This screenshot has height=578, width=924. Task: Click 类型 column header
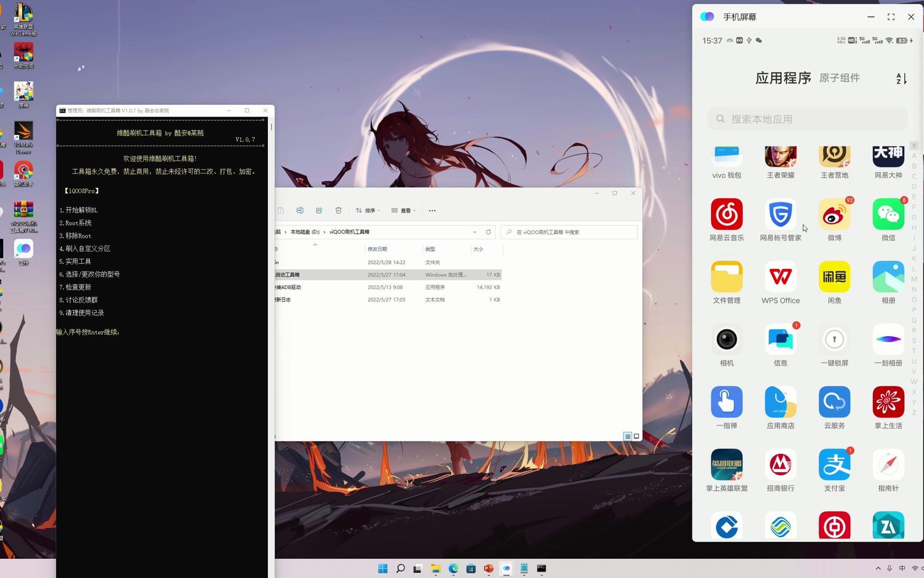click(x=430, y=249)
